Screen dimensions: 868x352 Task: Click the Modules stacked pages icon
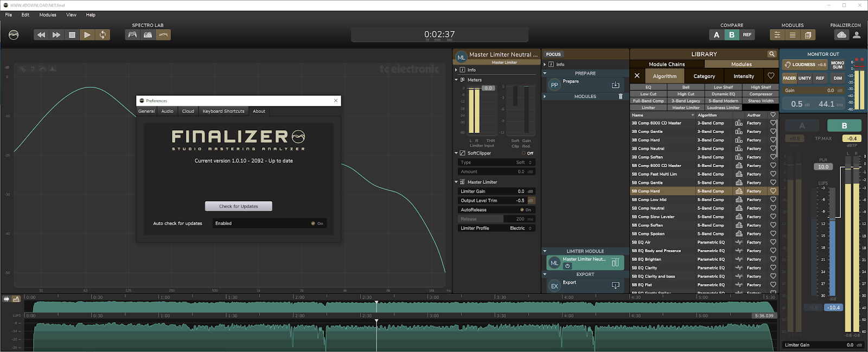pyautogui.click(x=808, y=35)
